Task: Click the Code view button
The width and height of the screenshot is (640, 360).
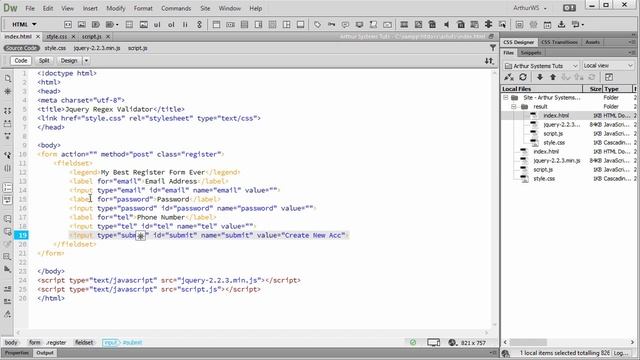Action: point(21,60)
